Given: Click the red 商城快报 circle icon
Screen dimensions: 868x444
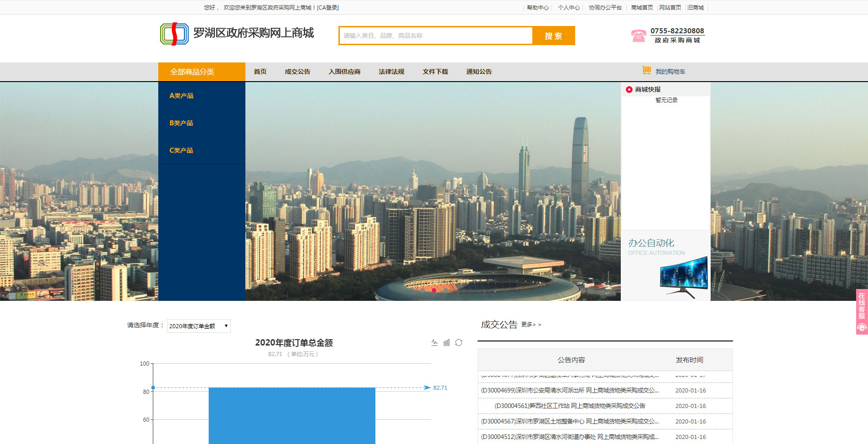Looking at the screenshot, I should 629,90.
